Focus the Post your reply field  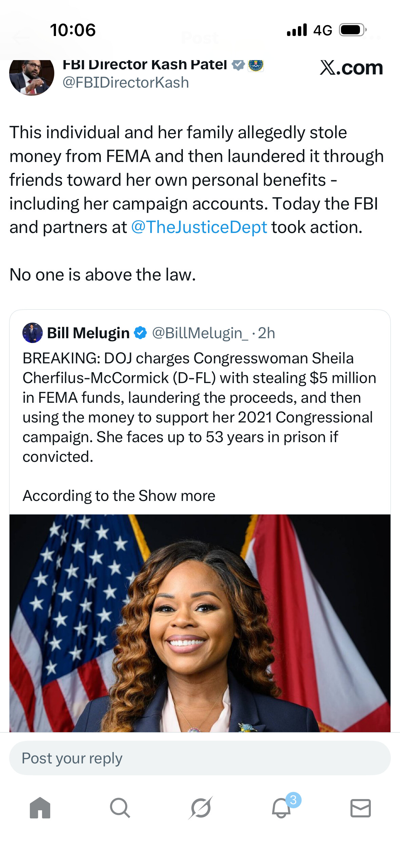(x=200, y=758)
